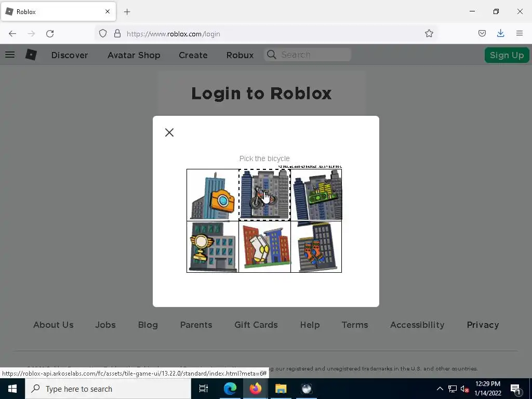This screenshot has height=399, width=532.
Task: Select the trophy captcha tile
Action: coord(212,247)
